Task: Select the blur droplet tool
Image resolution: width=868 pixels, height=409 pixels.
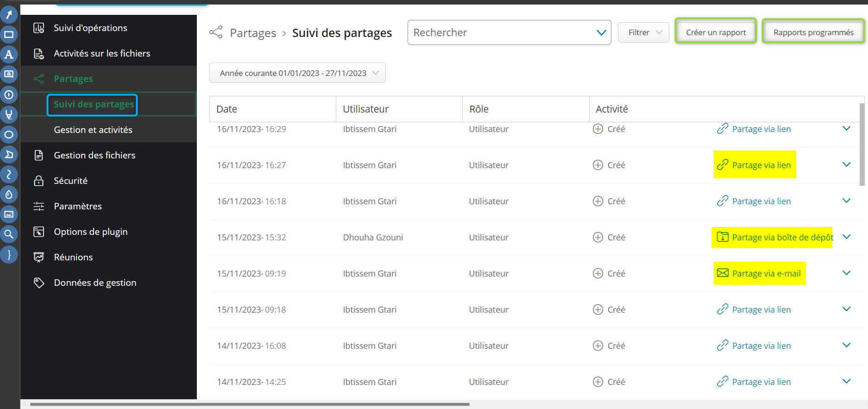Action: coord(9,195)
